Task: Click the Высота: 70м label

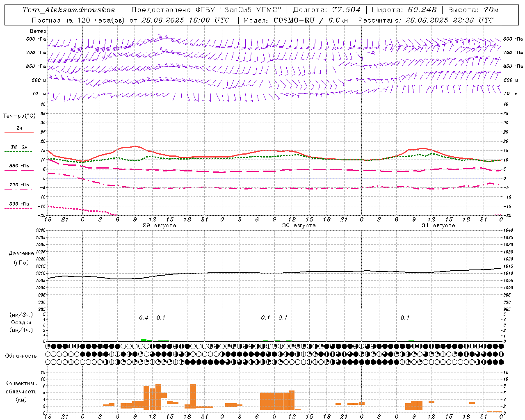Action: pyautogui.click(x=473, y=10)
